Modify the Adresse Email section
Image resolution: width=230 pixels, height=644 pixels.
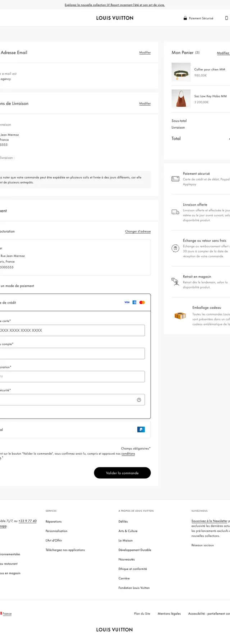(x=145, y=52)
